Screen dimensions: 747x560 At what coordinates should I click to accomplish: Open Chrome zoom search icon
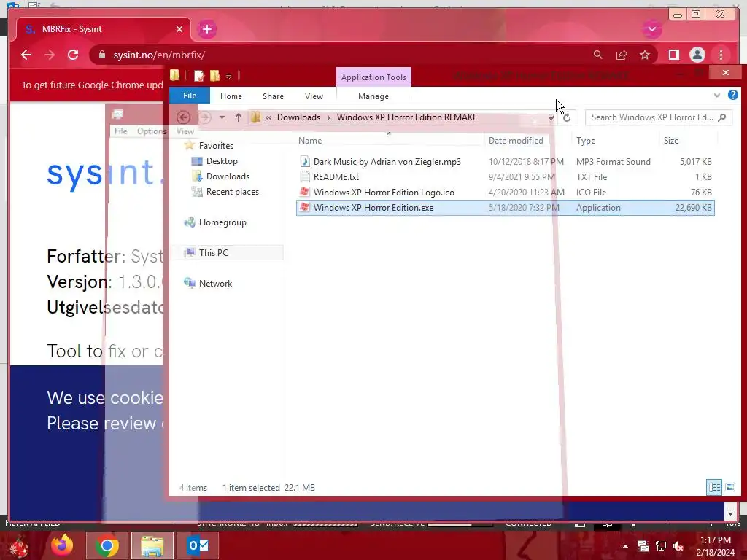pyautogui.click(x=598, y=55)
